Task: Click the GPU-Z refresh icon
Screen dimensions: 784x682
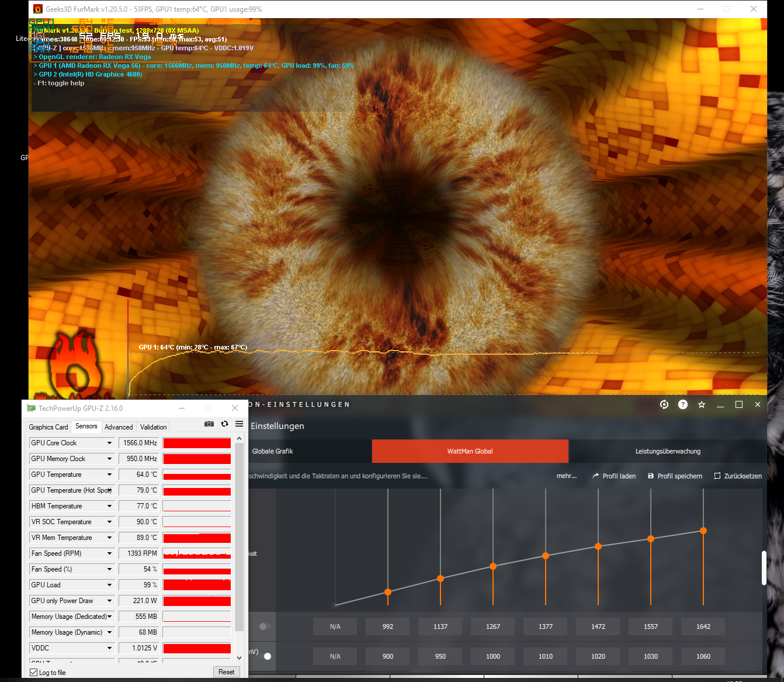Action: (x=224, y=424)
